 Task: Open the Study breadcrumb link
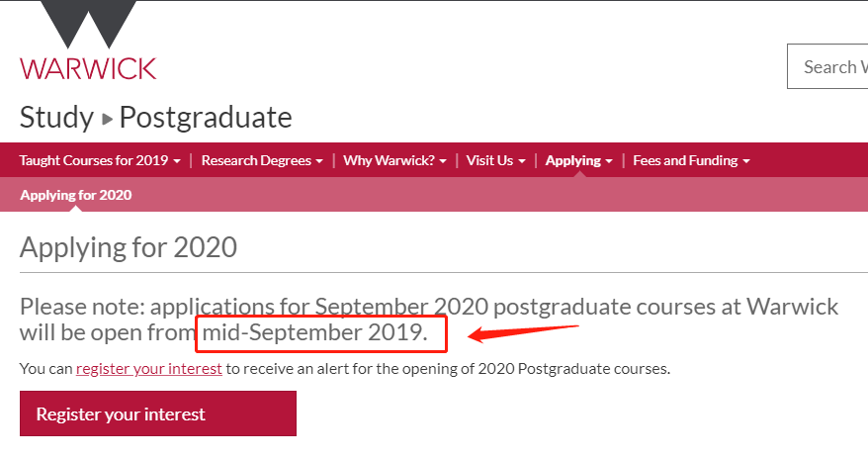tap(57, 118)
